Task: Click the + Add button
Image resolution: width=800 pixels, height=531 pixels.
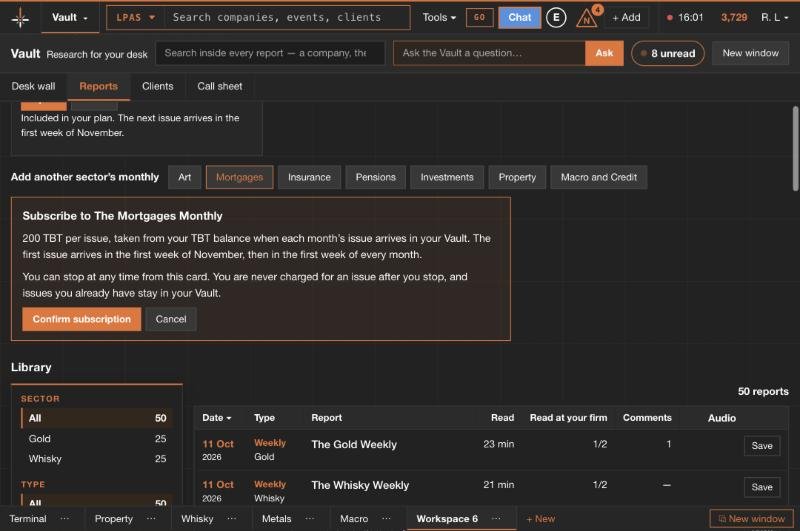Action: click(x=627, y=18)
